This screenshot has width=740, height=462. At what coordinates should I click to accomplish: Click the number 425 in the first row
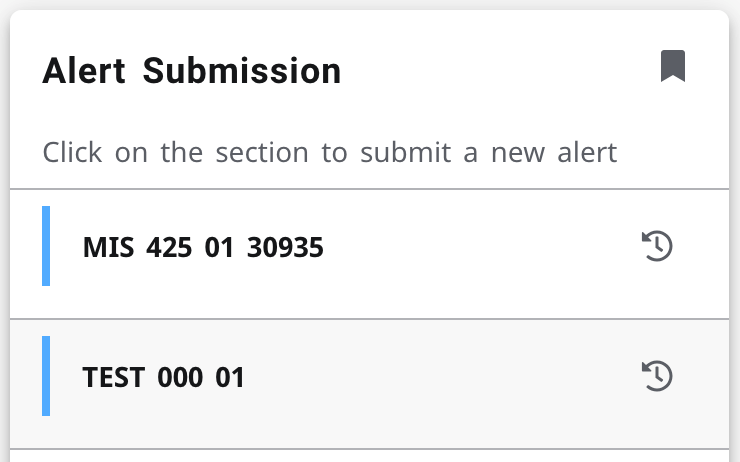(169, 247)
